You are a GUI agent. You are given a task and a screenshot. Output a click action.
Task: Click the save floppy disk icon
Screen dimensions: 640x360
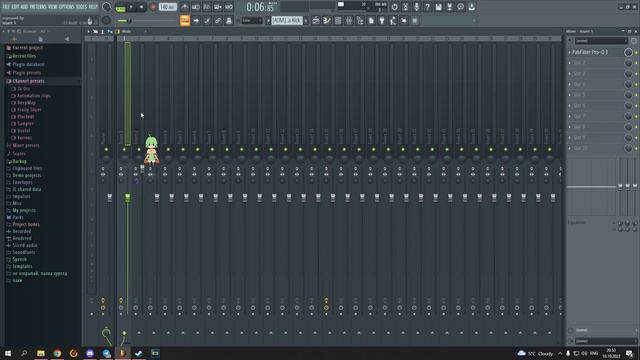coord(438,7)
